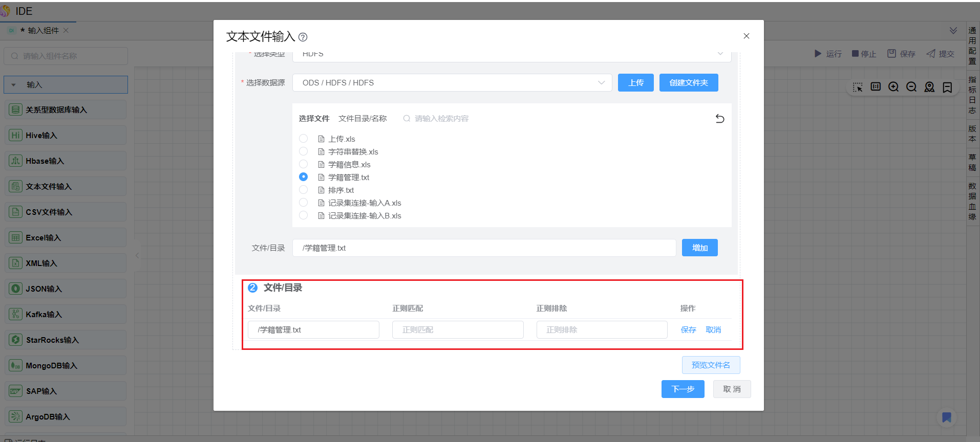Open the 草稿 side tab
Image resolution: width=980 pixels, height=442 pixels.
click(972, 162)
